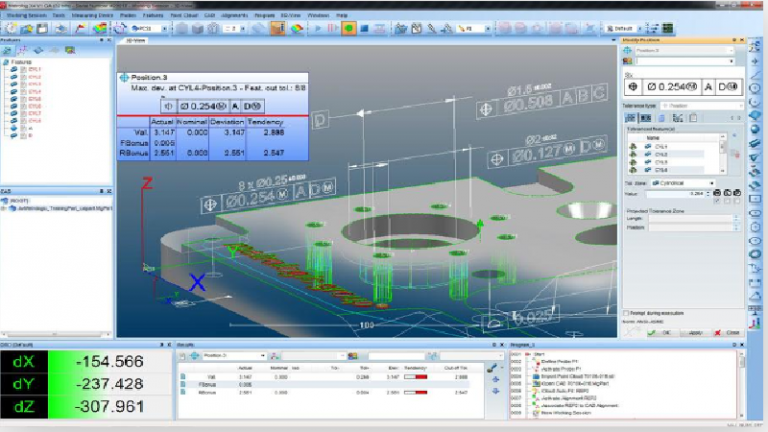
Task: Click the RBonus row tendency bar in Results
Action: coord(415,392)
